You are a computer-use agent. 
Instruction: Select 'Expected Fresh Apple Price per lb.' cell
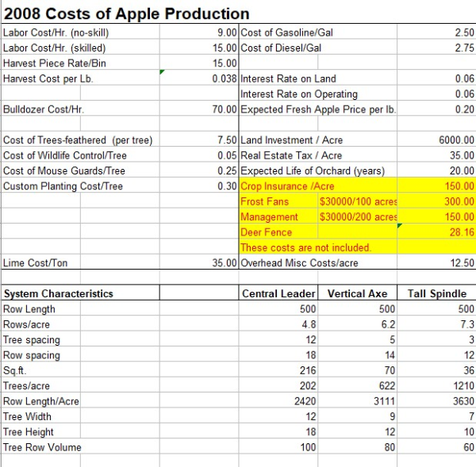click(318, 109)
